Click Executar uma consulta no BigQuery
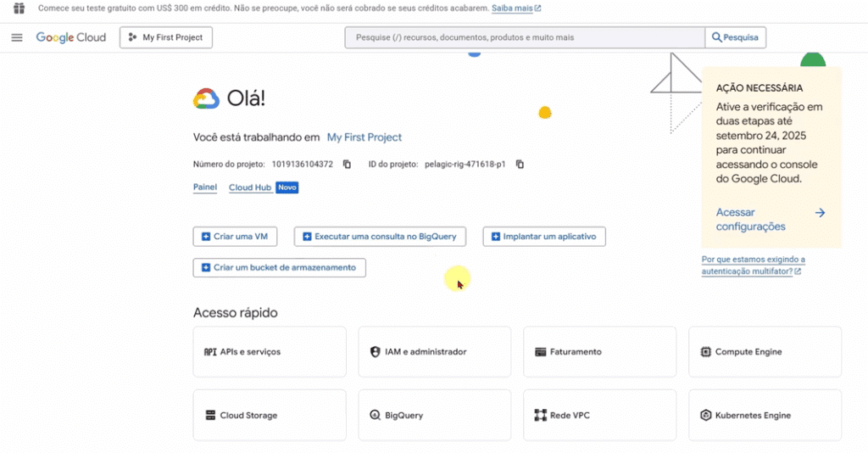The width and height of the screenshot is (868, 453). tap(380, 237)
